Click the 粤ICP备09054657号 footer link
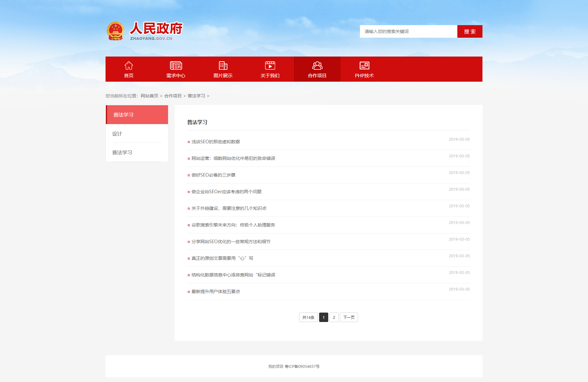This screenshot has height=382, width=588. click(x=302, y=366)
